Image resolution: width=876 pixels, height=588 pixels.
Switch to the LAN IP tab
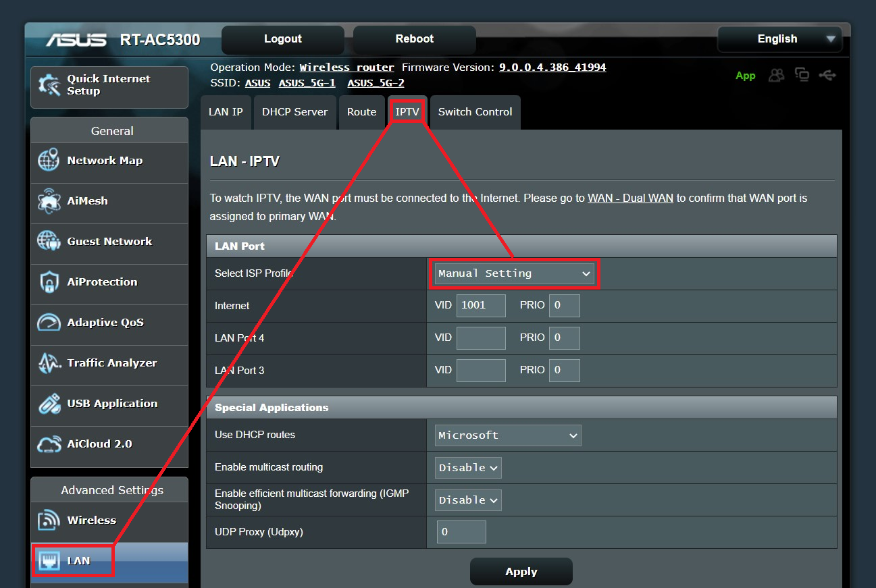[226, 112]
